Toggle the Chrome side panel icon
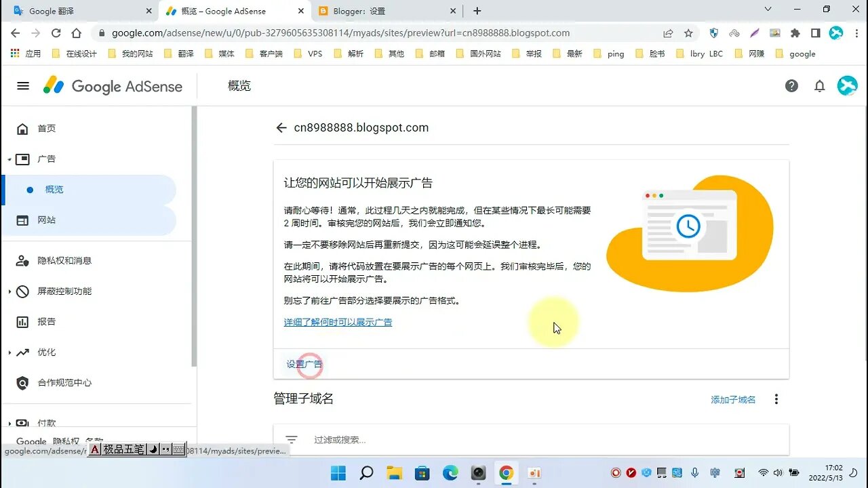This screenshot has width=868, height=488. 815,33
